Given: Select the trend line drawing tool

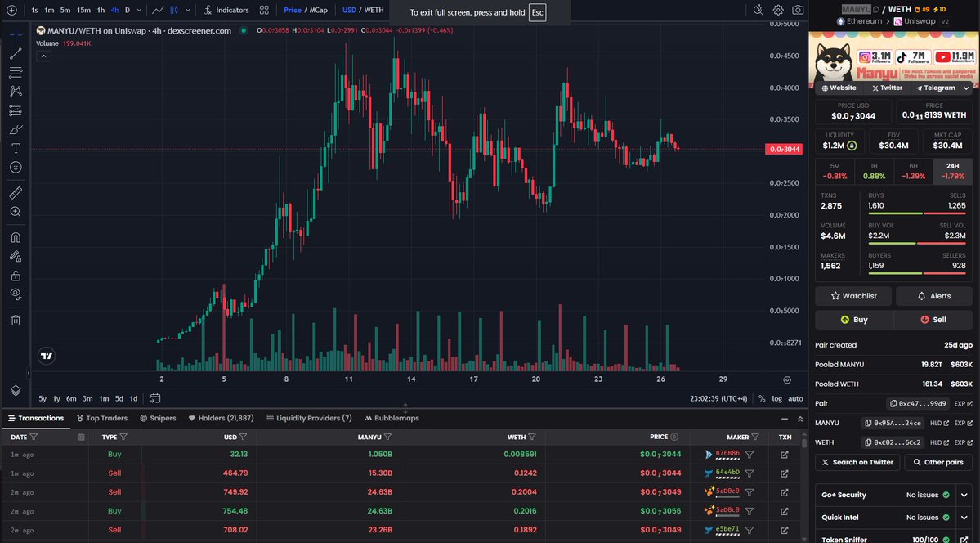Looking at the screenshot, I should pos(16,54).
